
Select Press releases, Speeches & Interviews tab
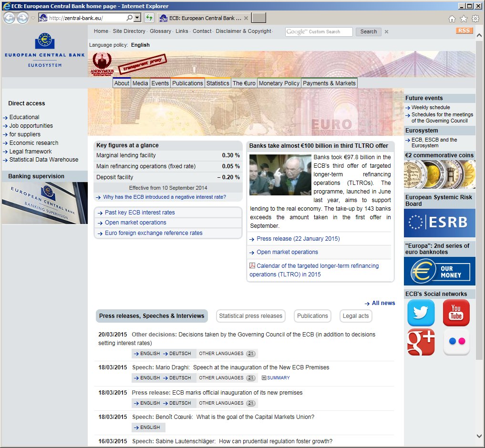152,316
